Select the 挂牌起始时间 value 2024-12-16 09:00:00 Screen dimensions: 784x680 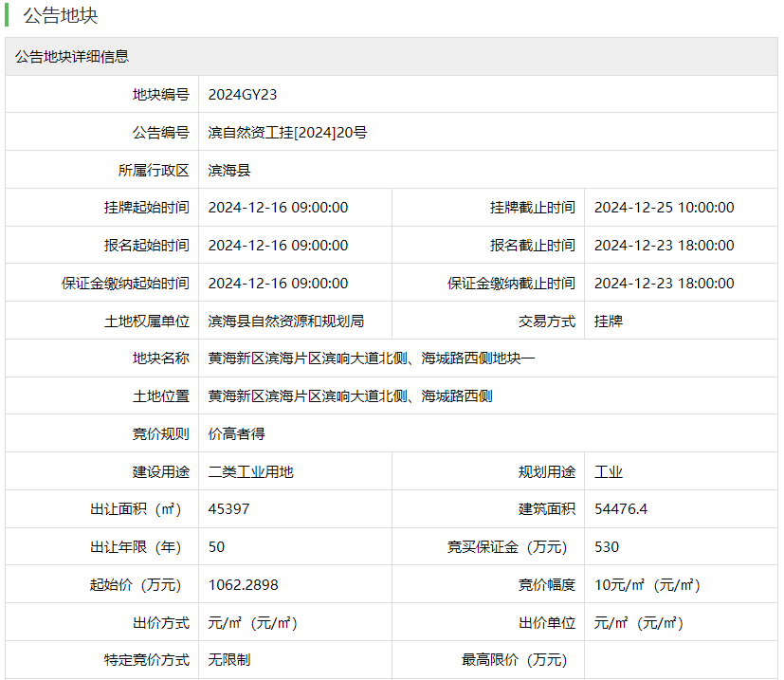click(278, 207)
